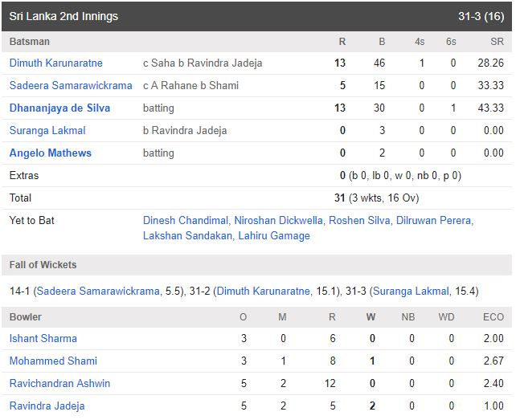
Task: Click Mohammed Shami in the bowler table
Action: 53,361
